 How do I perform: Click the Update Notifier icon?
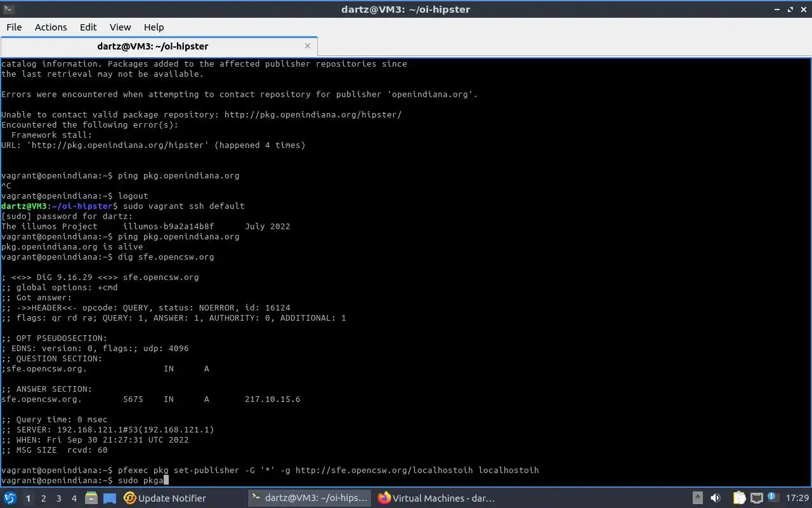tap(130, 498)
